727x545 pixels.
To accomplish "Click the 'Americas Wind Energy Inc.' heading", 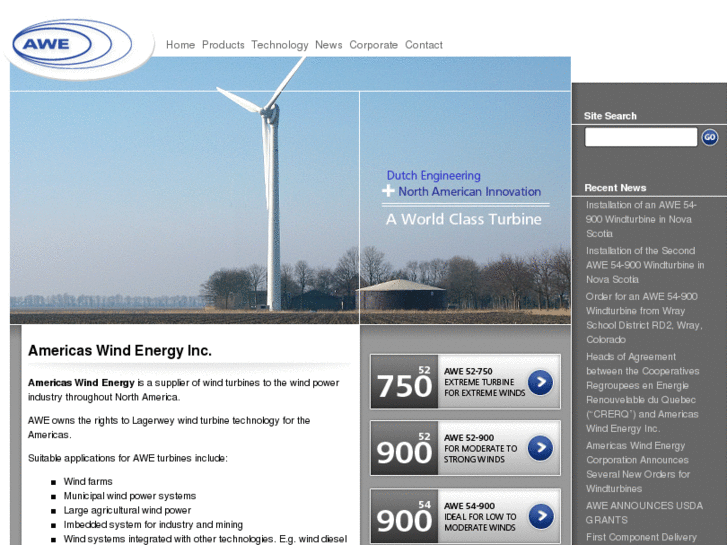I will [120, 351].
